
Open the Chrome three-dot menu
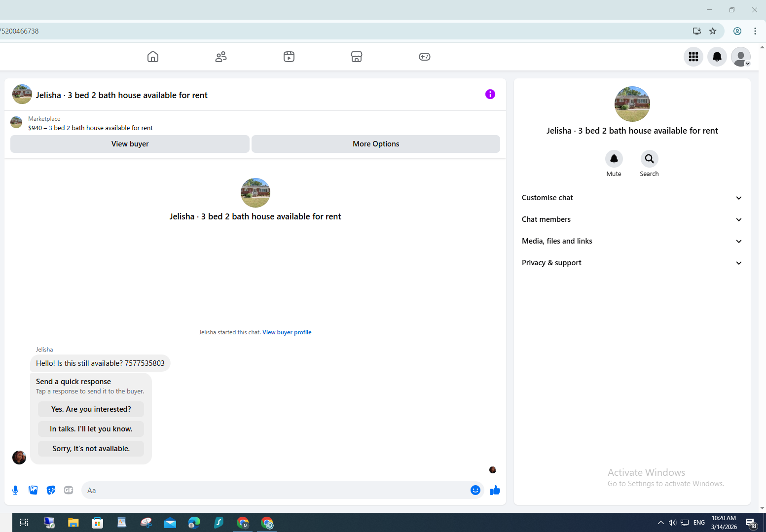[755, 31]
